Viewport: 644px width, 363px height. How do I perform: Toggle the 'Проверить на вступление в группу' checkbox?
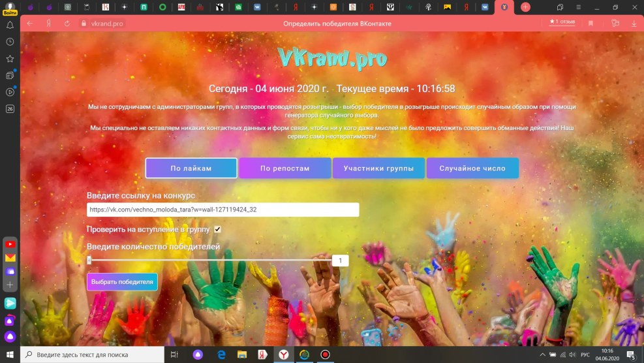click(x=218, y=229)
